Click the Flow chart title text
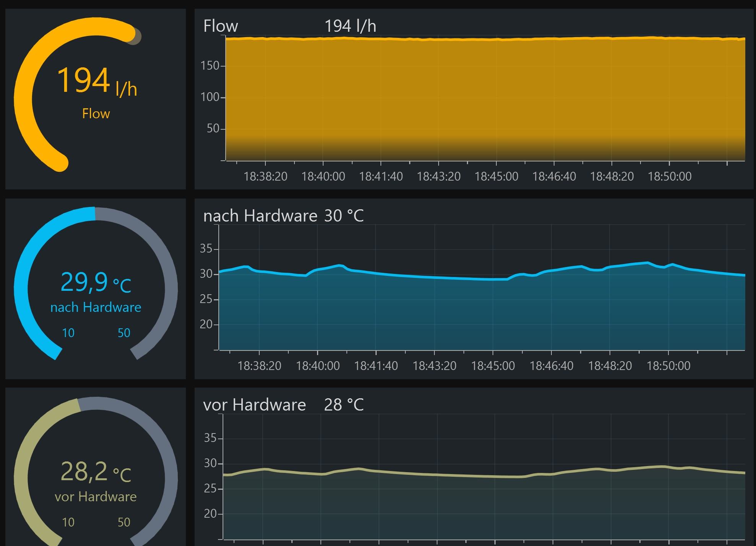Image resolution: width=756 pixels, height=546 pixels. (221, 26)
